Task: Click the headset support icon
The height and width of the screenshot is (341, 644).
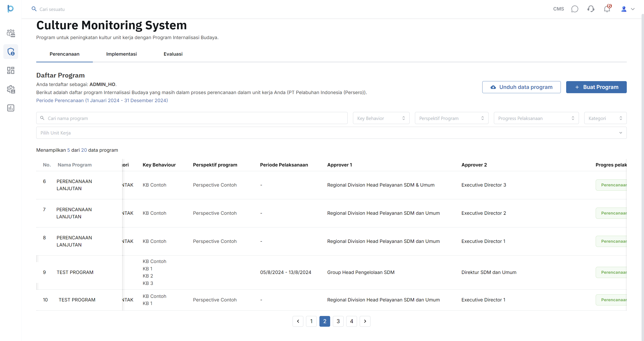Action: tap(591, 9)
